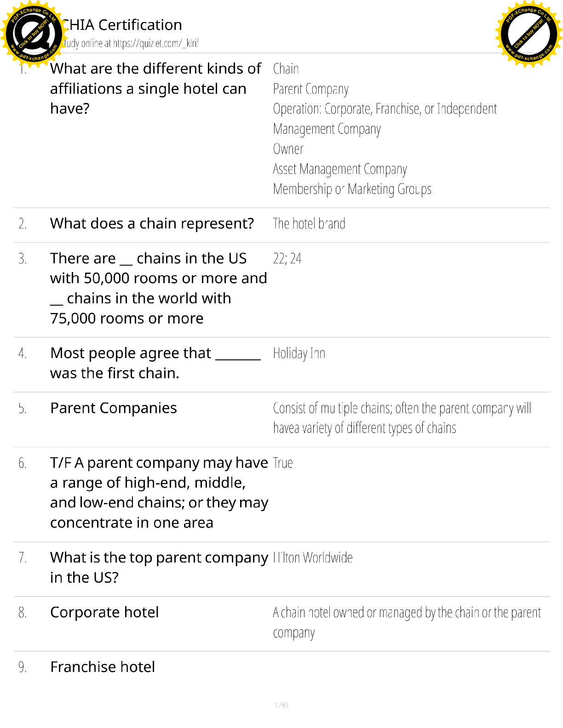The width and height of the screenshot is (563, 728).
Task: Click the 'True' answer for question 6
Action: tap(283, 463)
